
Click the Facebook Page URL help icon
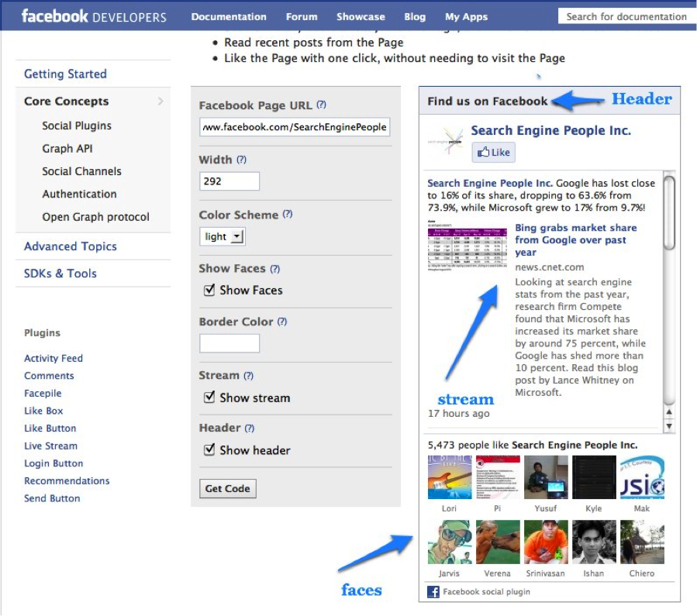click(321, 105)
